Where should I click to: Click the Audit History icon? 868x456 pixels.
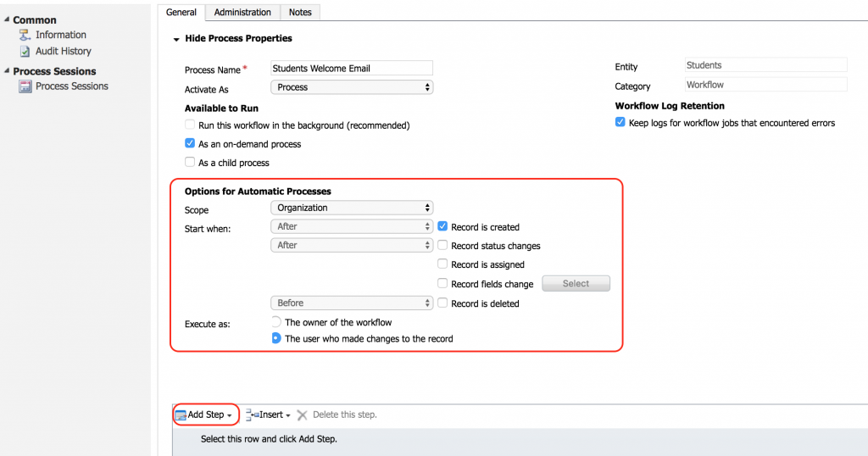(x=25, y=51)
